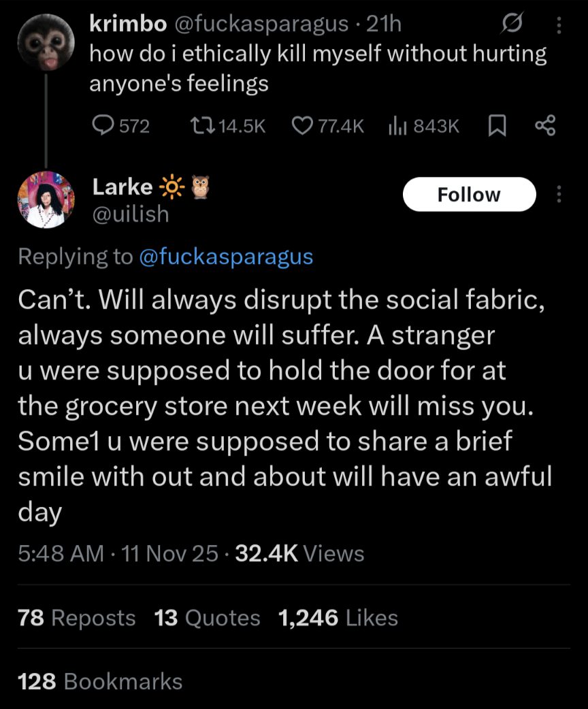View the 1,246 Likes list
This screenshot has width=588, height=709.
click(x=338, y=618)
